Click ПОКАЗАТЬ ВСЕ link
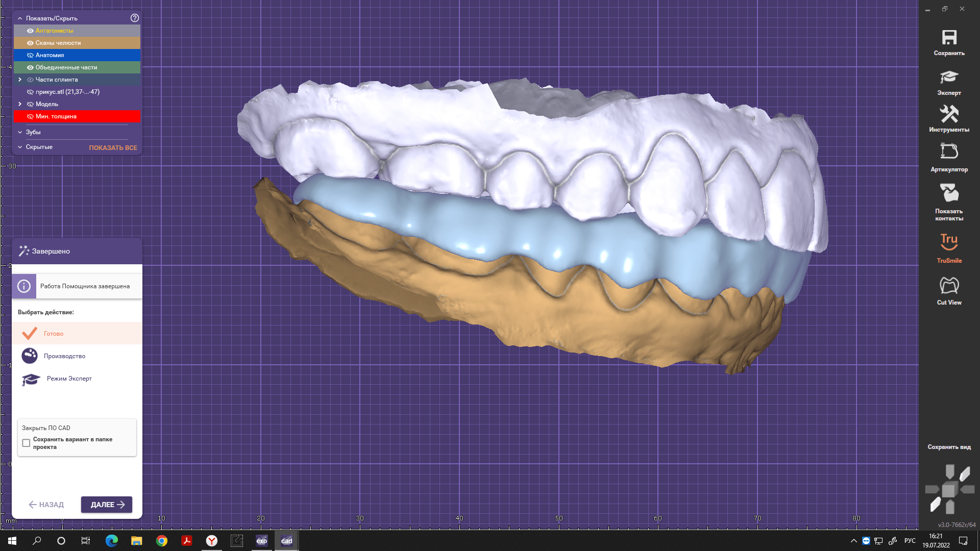This screenshot has height=551, width=980. [x=113, y=147]
